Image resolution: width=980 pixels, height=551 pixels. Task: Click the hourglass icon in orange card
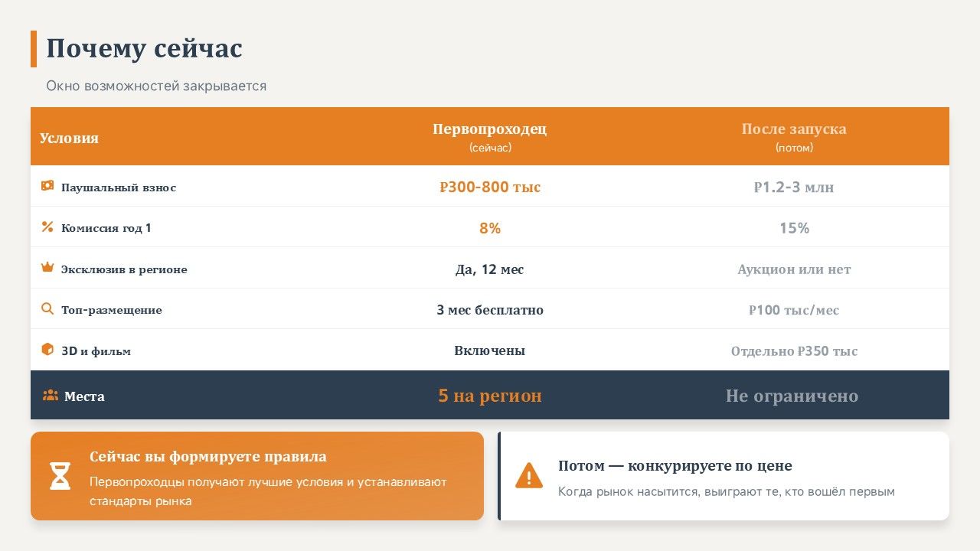click(60, 476)
